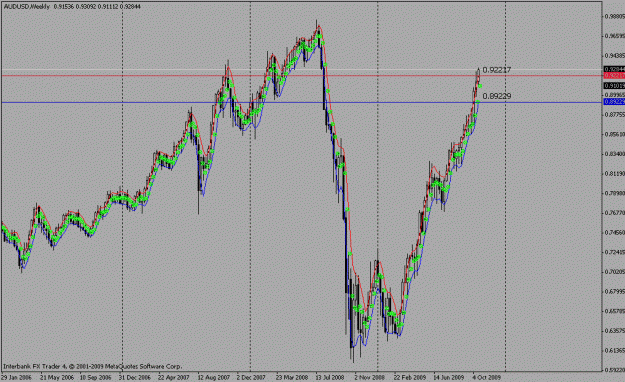Select the blue horizontal line at 0.89229
The height and width of the screenshot is (382, 625).
click(x=301, y=102)
